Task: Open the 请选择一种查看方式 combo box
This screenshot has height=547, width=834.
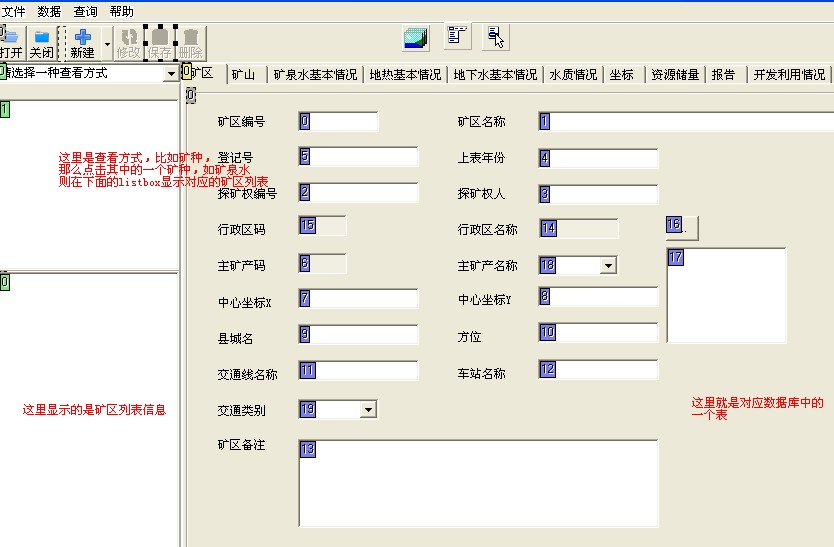Action: (171, 73)
